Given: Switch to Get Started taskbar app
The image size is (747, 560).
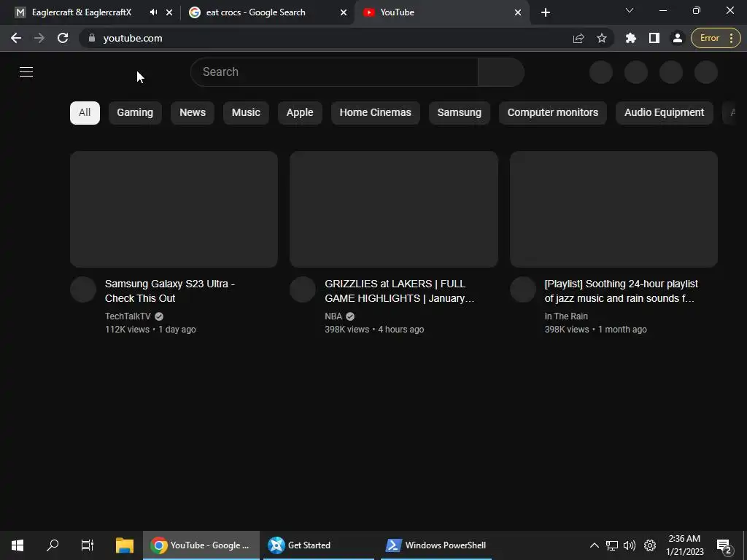Looking at the screenshot, I should [318, 545].
